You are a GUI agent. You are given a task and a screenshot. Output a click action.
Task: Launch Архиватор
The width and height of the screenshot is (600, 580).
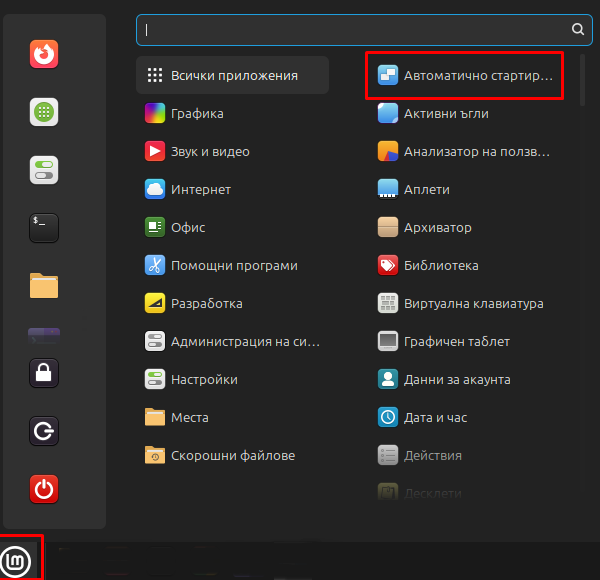point(465,227)
